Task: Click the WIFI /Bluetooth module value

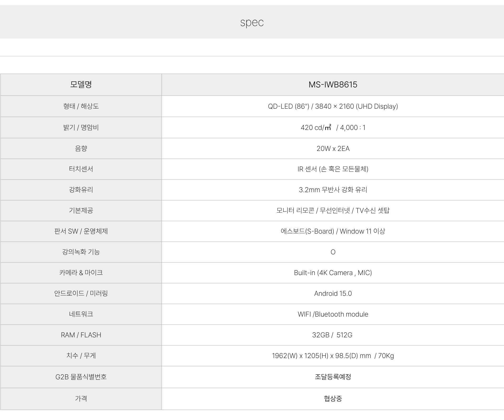Action: (x=333, y=314)
